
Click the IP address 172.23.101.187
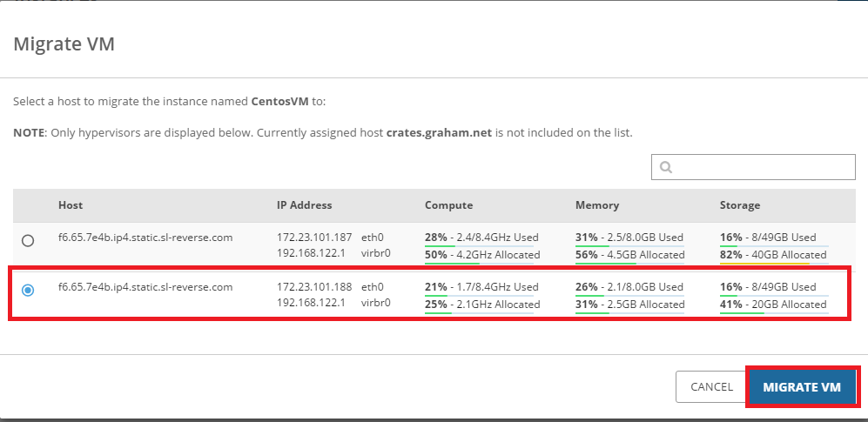click(x=314, y=237)
